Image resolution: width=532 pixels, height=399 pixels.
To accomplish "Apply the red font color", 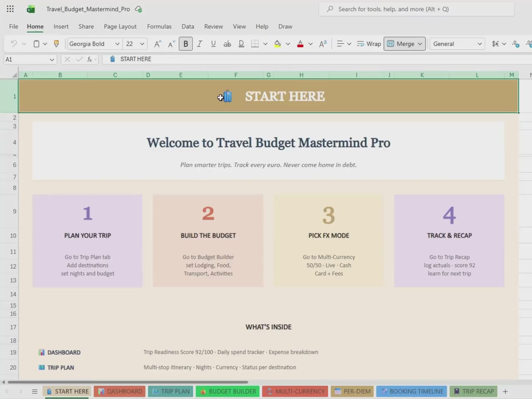I will [300, 44].
